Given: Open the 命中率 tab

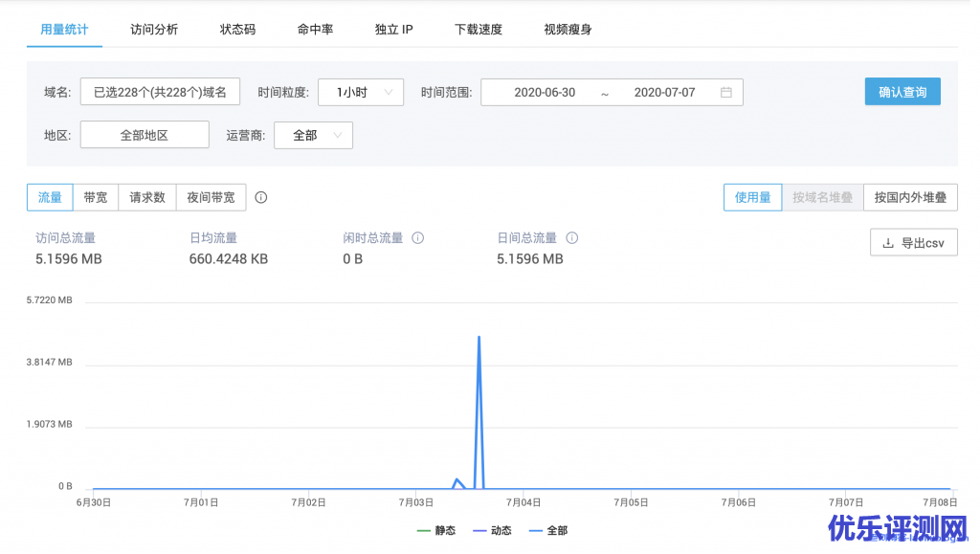Looking at the screenshot, I should [x=315, y=30].
